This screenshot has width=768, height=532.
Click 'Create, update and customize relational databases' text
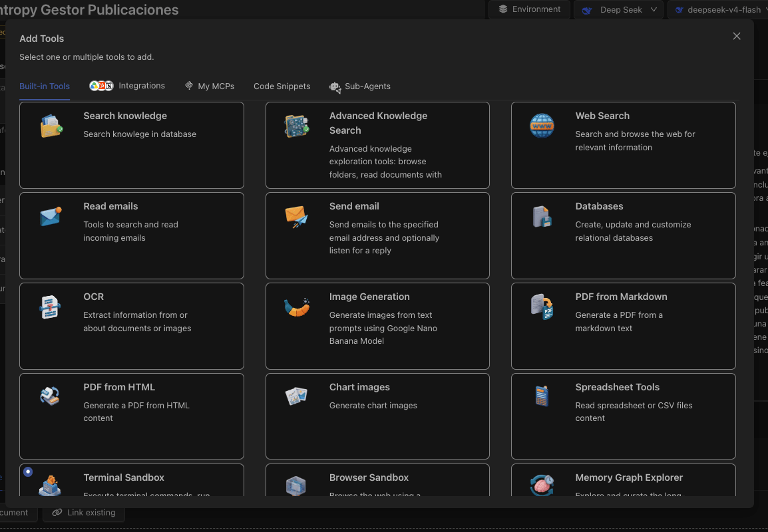(634, 231)
